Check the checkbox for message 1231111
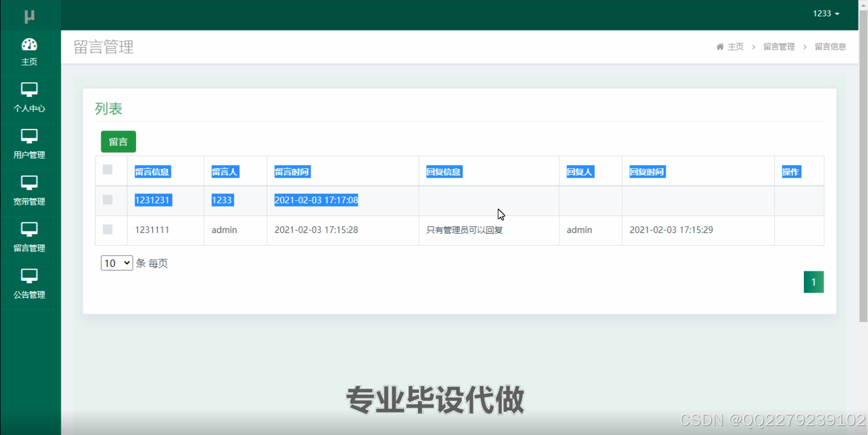This screenshot has height=435, width=868. (109, 228)
